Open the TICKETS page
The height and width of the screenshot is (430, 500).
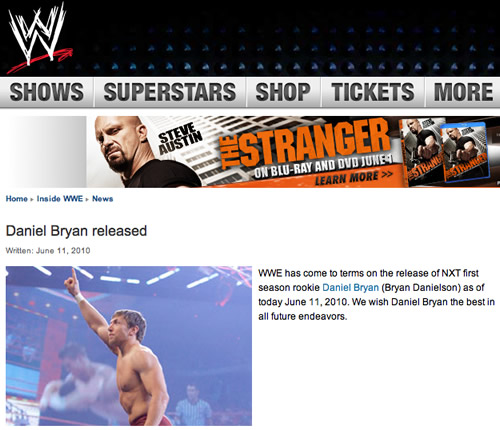(x=372, y=92)
